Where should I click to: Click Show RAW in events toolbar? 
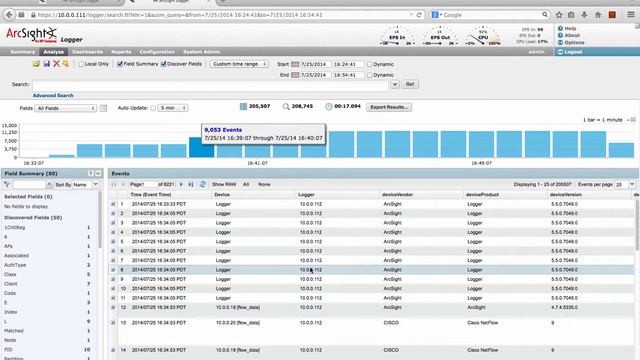click(x=224, y=184)
